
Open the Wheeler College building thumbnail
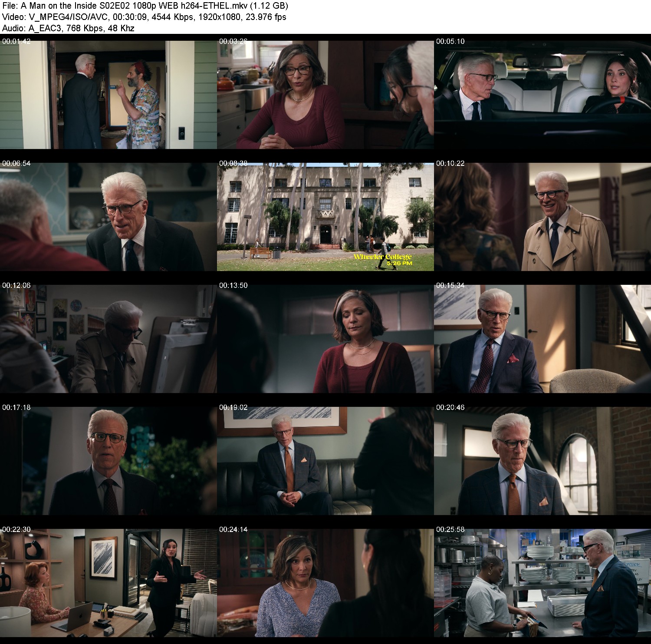tap(325, 217)
